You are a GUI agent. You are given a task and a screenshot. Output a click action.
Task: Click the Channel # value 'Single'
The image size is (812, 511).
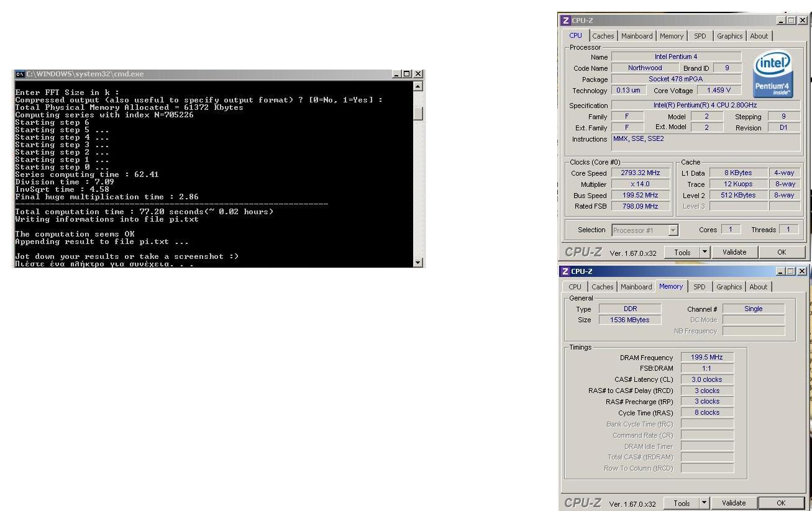[x=753, y=309]
